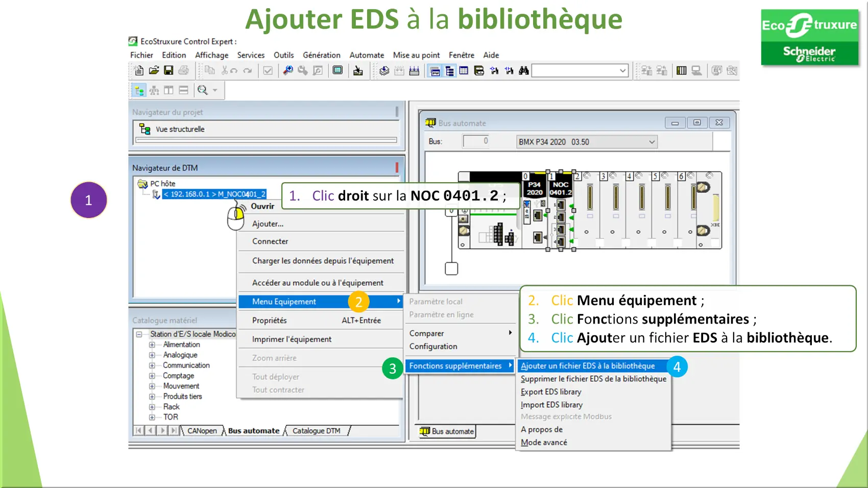
Task: Click the Validate checkmark toolbar icon
Action: 268,70
